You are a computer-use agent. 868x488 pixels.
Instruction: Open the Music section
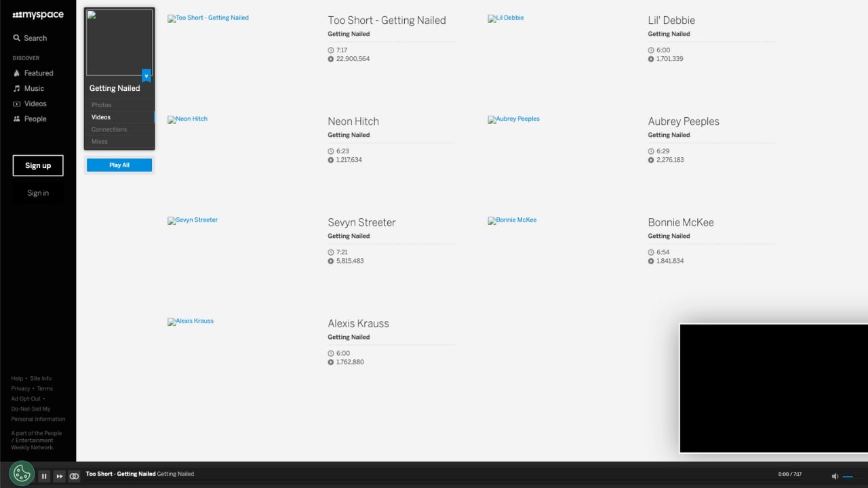tap(28, 88)
